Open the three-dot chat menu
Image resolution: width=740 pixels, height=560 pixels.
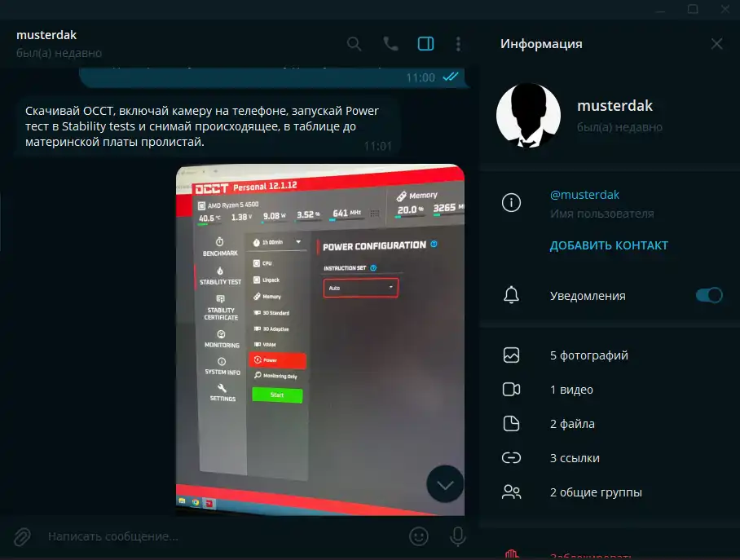point(459,44)
